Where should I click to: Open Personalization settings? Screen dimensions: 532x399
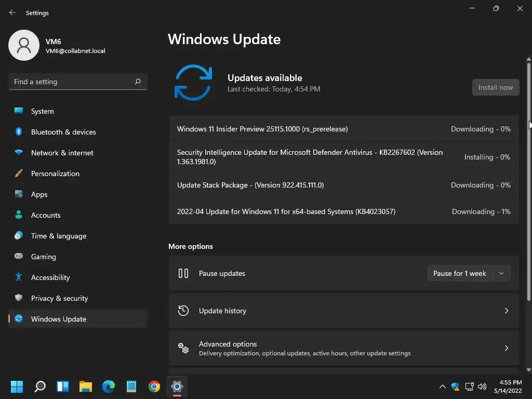point(78,174)
